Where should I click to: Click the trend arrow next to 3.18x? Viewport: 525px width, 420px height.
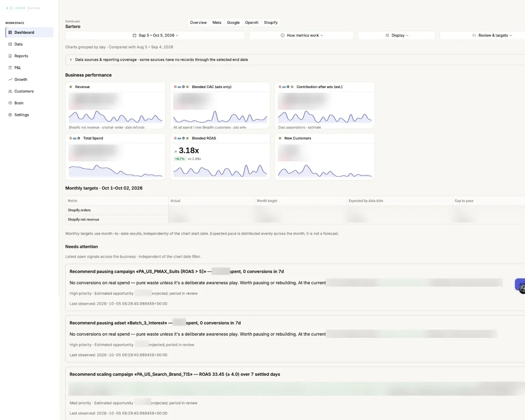tap(176, 152)
